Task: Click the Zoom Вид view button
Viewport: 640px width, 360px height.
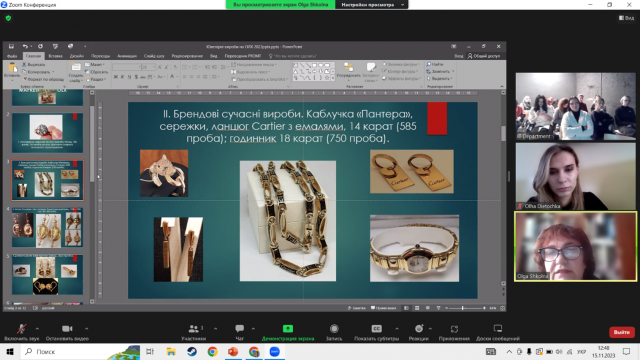Action: pos(627,18)
